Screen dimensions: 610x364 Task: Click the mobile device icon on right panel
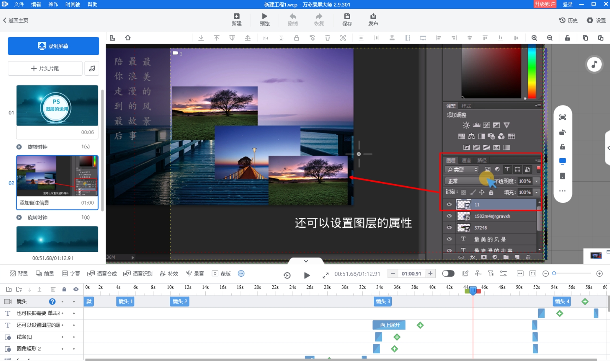point(562,176)
